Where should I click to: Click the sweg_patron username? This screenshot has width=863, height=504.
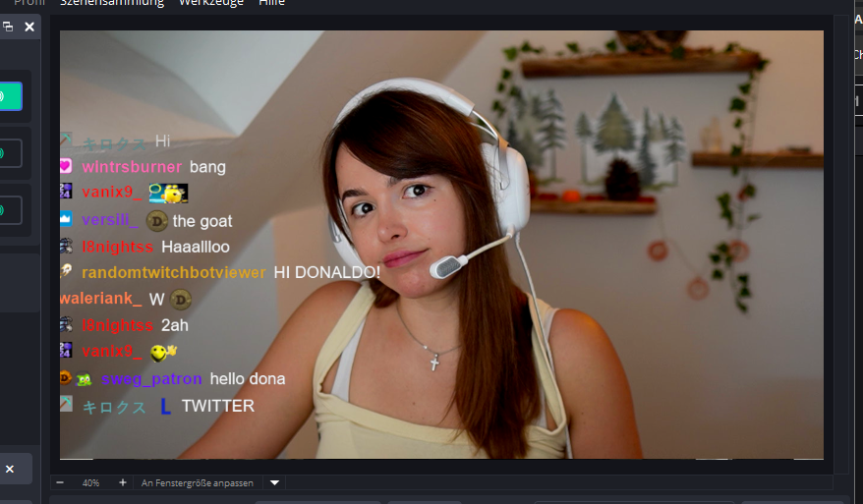[151, 379]
